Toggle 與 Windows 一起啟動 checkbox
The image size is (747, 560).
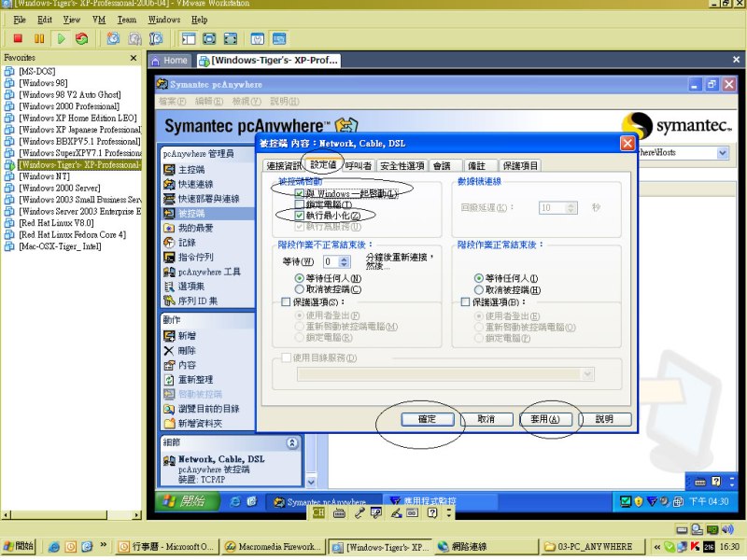(x=299, y=193)
